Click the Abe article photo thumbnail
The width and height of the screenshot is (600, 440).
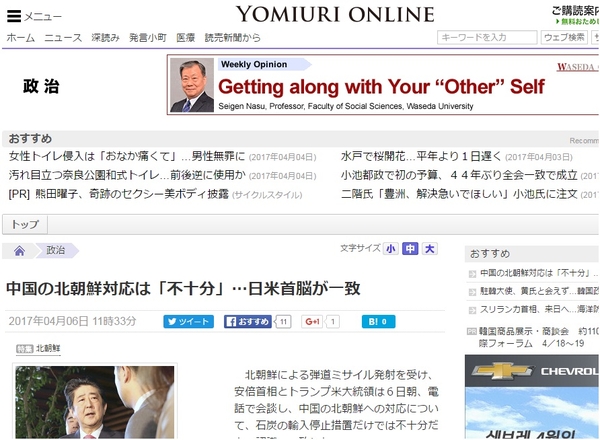coord(95,402)
